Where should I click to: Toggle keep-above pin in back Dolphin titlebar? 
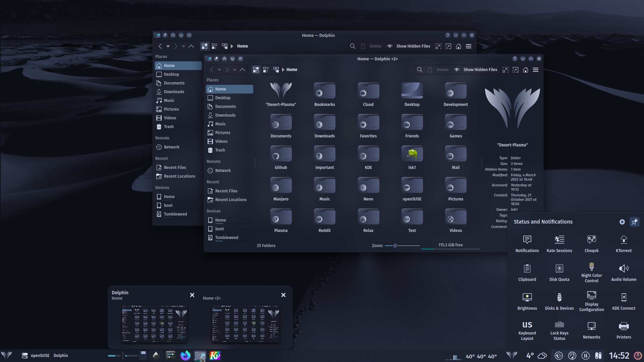pyautogui.click(x=165, y=35)
